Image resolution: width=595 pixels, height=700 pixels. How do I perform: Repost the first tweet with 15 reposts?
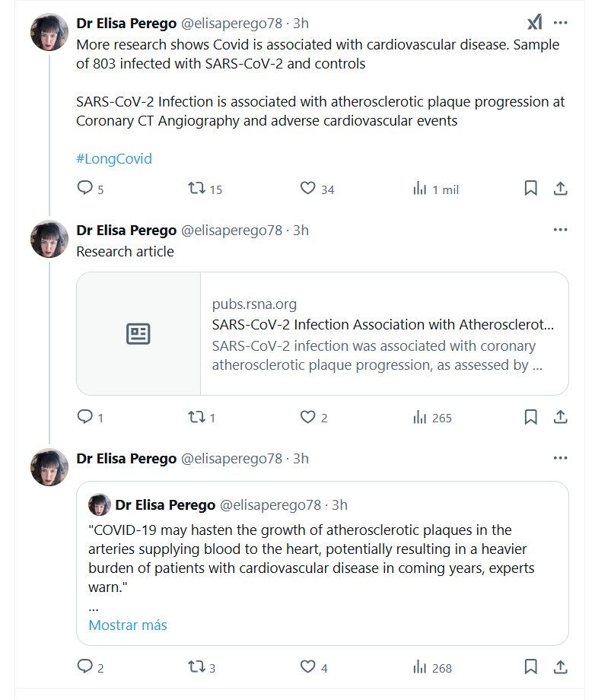[196, 188]
